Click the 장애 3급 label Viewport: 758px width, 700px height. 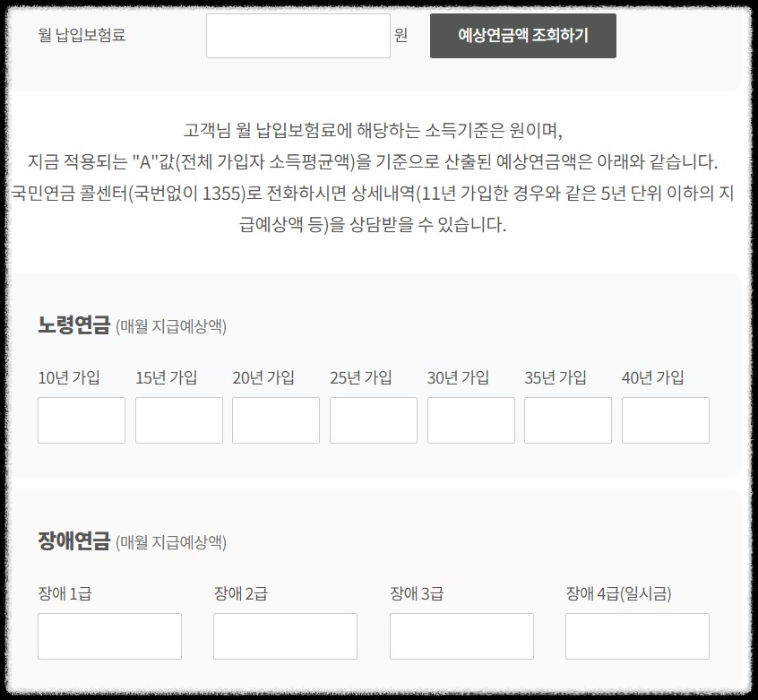click(417, 593)
